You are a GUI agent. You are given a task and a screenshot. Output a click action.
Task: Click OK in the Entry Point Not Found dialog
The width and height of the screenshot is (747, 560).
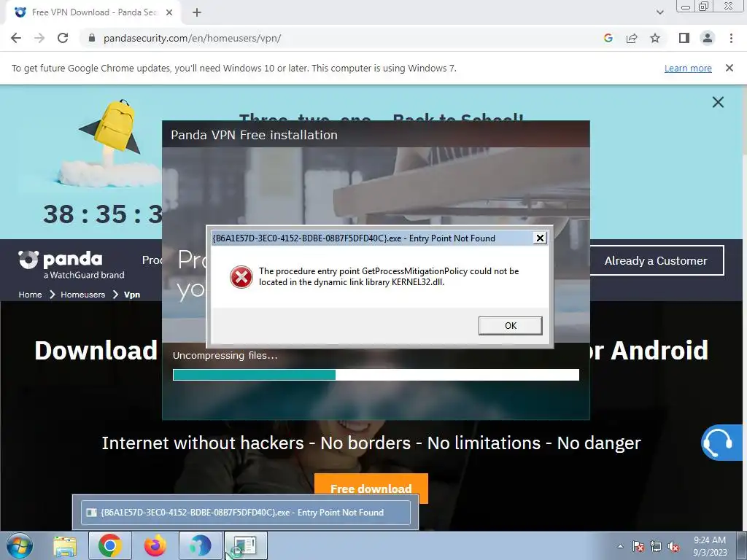point(510,326)
